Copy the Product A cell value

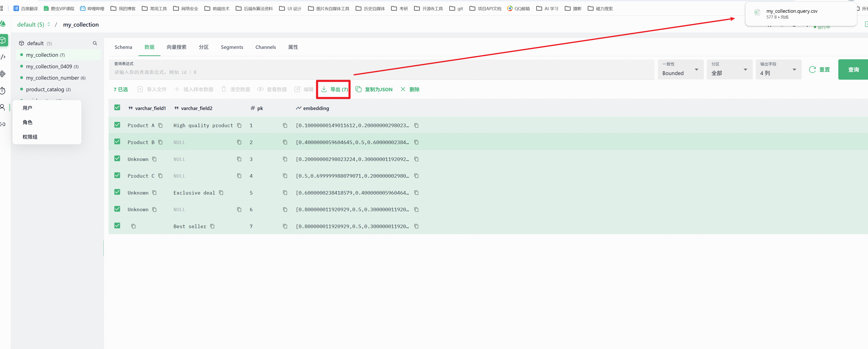160,126
